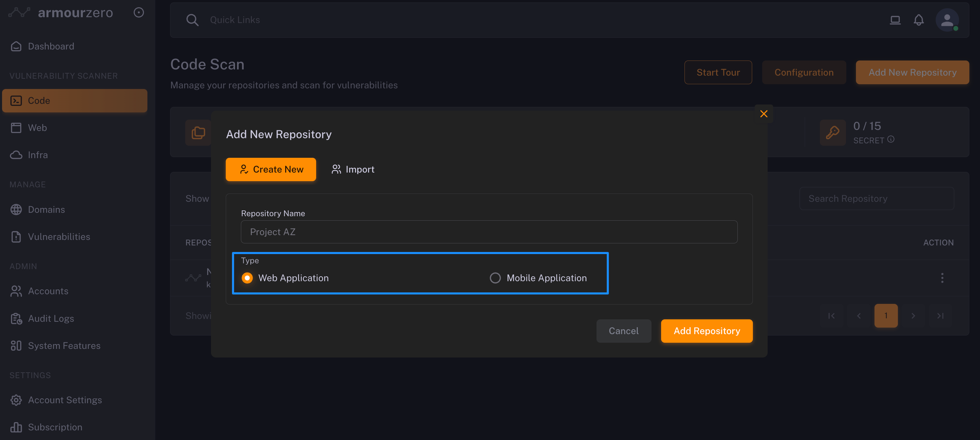Screen dimensions: 980x440
Task: Open Account Settings in sidebar
Action: (x=65, y=400)
